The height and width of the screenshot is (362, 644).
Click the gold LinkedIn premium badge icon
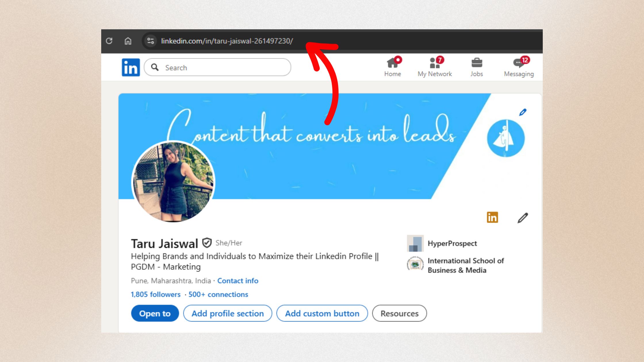(x=492, y=217)
